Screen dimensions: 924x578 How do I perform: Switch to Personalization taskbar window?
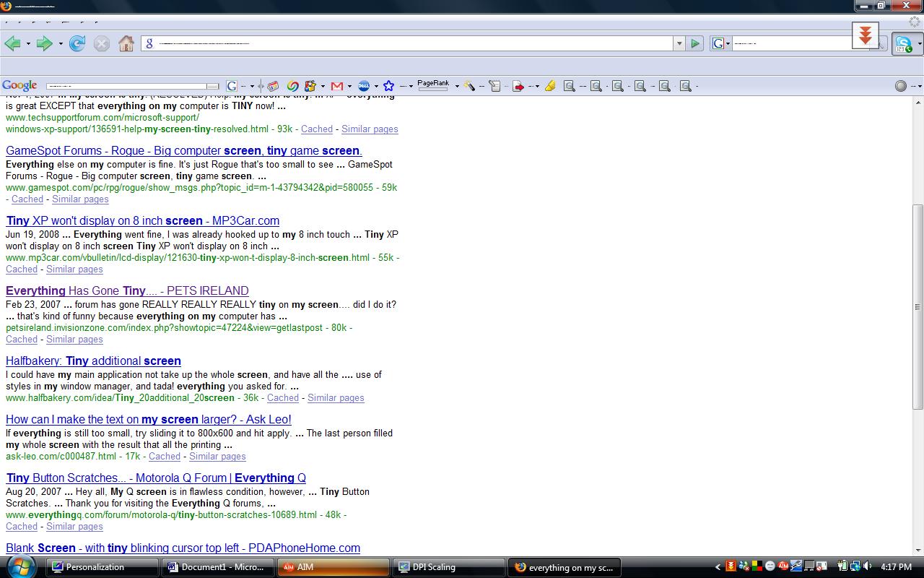pyautogui.click(x=103, y=567)
